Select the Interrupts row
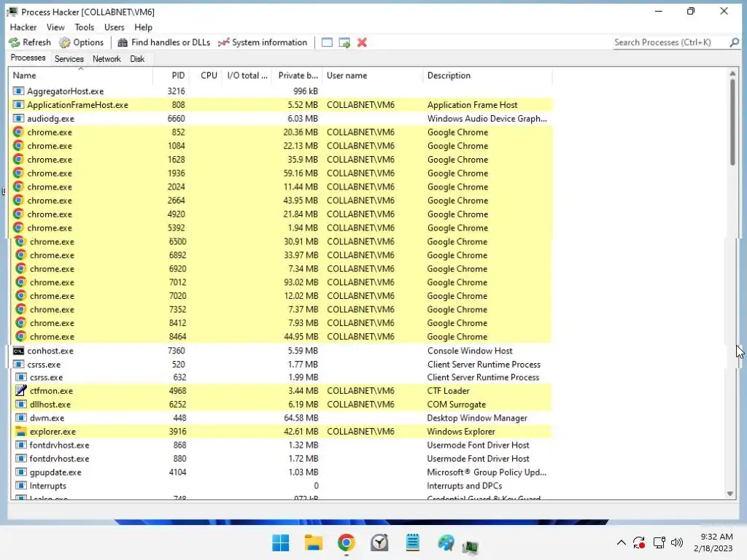The height and width of the screenshot is (560, 747). 281,486
